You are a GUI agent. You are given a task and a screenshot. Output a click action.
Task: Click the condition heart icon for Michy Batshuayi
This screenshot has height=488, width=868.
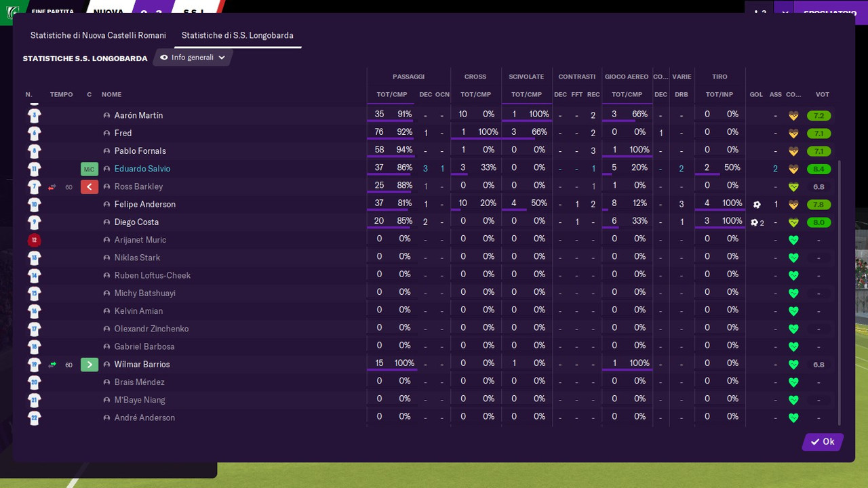click(793, 293)
